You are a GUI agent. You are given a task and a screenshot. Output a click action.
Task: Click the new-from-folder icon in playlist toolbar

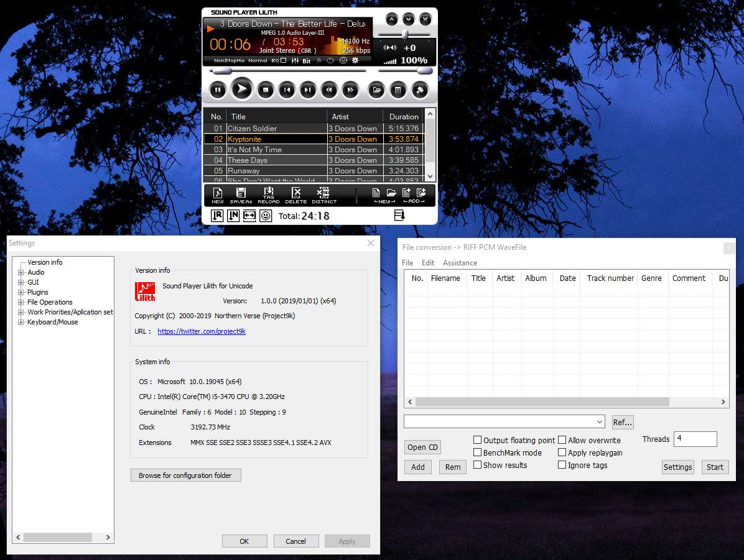coord(391,193)
